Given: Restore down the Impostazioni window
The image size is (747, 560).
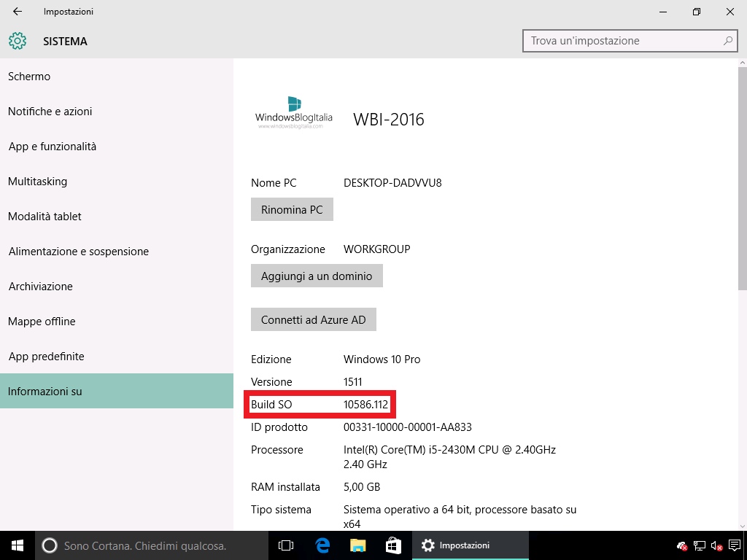Looking at the screenshot, I should (x=697, y=12).
